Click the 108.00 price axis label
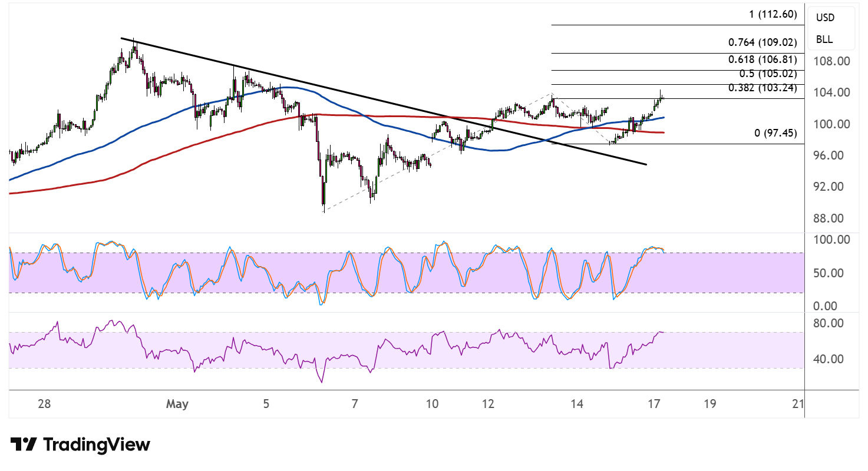 tap(833, 61)
